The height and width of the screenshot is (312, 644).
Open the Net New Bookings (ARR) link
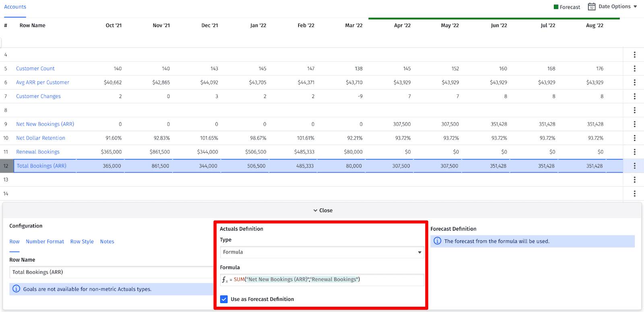pos(45,124)
